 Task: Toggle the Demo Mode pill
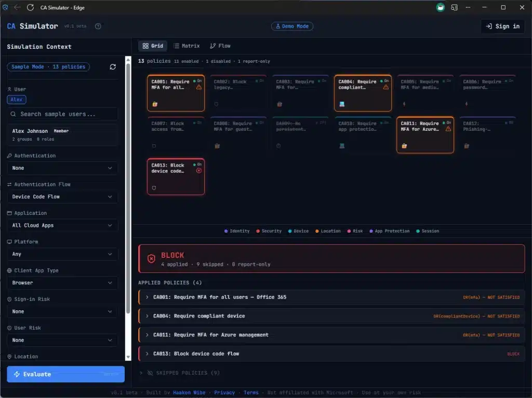coord(292,26)
